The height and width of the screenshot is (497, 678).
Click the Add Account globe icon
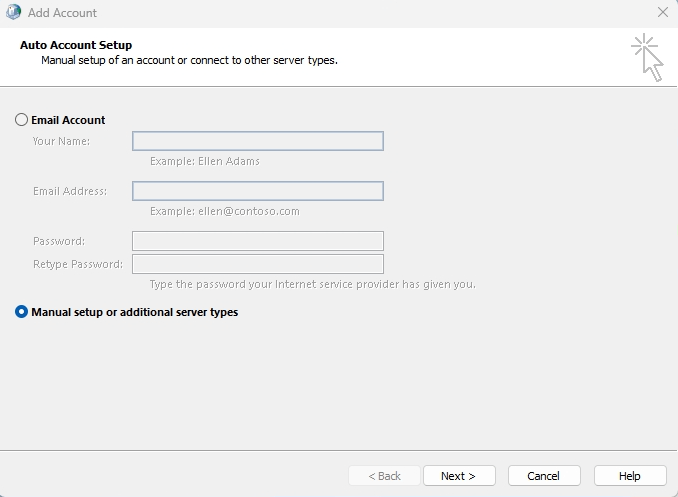click(x=13, y=13)
